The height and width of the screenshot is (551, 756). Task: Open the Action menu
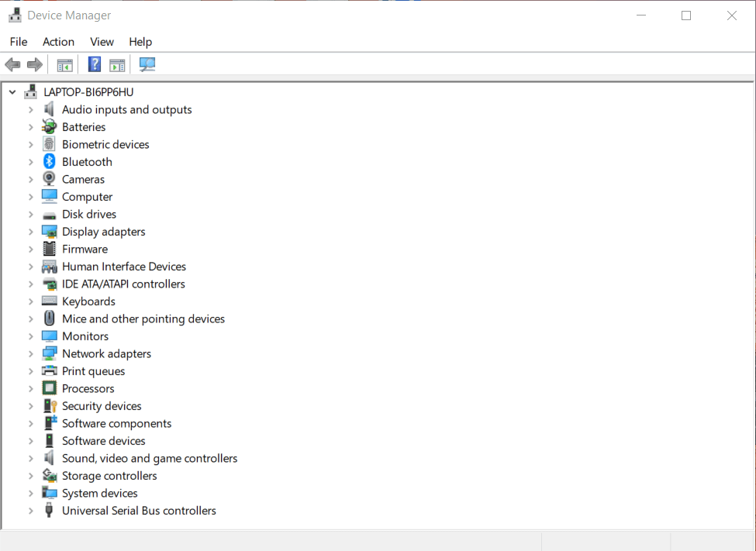click(58, 42)
